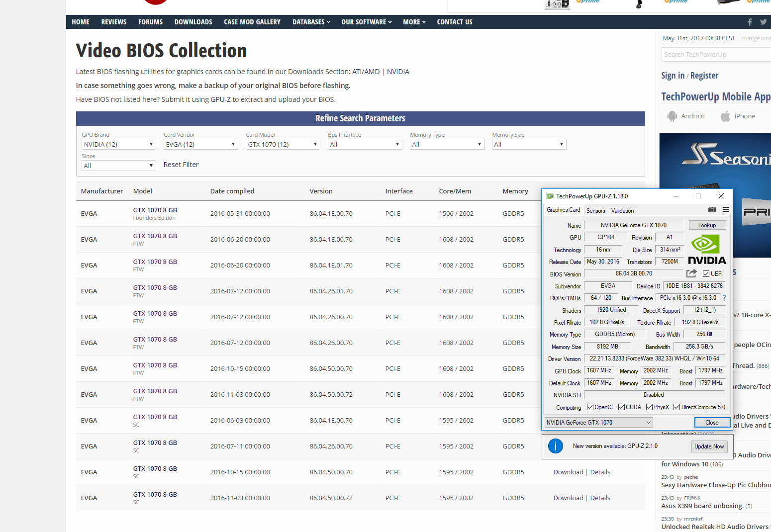Image resolution: width=771 pixels, height=532 pixels.
Task: Open the Since filter dropdown
Action: [x=119, y=166]
